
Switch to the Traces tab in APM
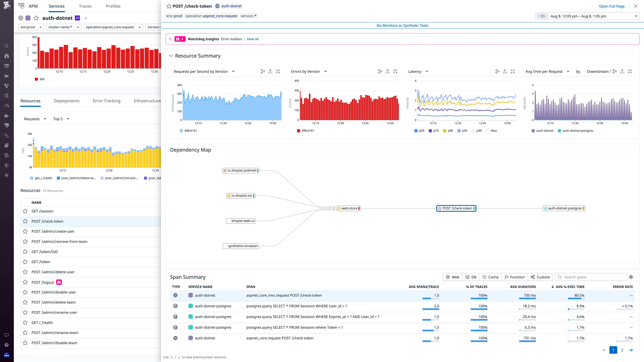click(x=85, y=6)
